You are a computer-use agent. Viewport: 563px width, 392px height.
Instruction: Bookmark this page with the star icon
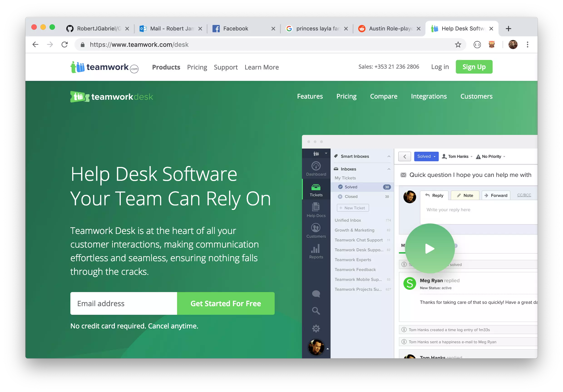coord(458,44)
